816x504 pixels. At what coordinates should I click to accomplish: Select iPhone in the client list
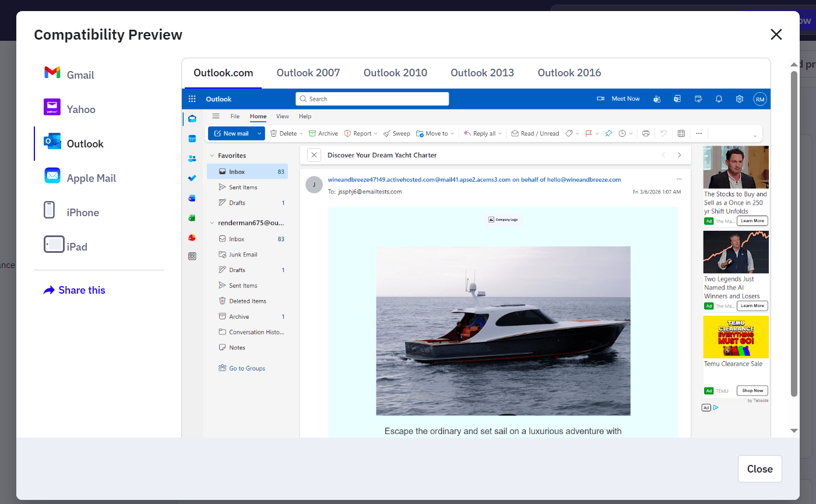(83, 212)
